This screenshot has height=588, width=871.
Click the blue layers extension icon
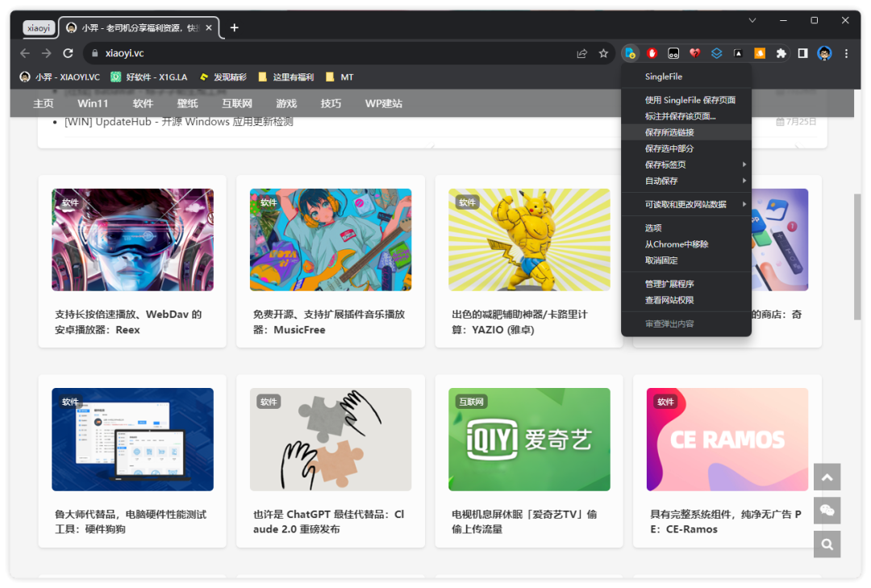tap(717, 53)
